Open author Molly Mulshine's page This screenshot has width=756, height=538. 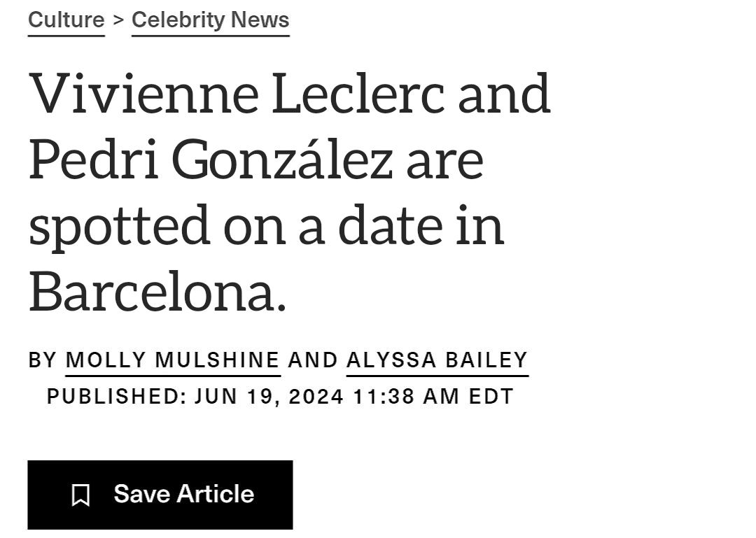[x=173, y=360]
